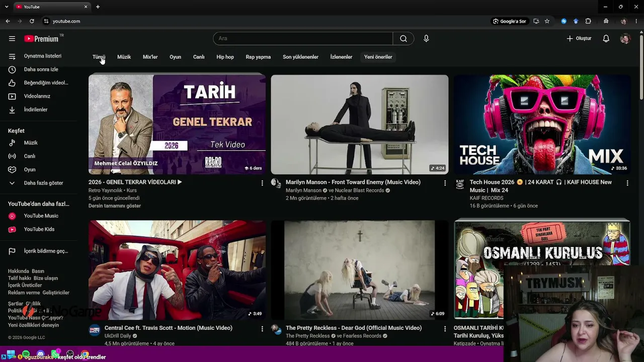Image resolution: width=644 pixels, height=362 pixels.
Task: Focus the Ara search field
Action: tap(303, 39)
